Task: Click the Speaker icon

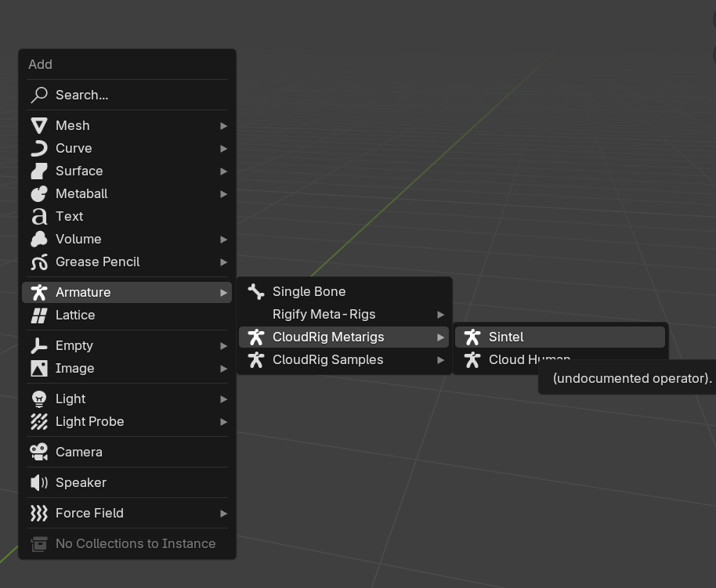Action: click(39, 482)
